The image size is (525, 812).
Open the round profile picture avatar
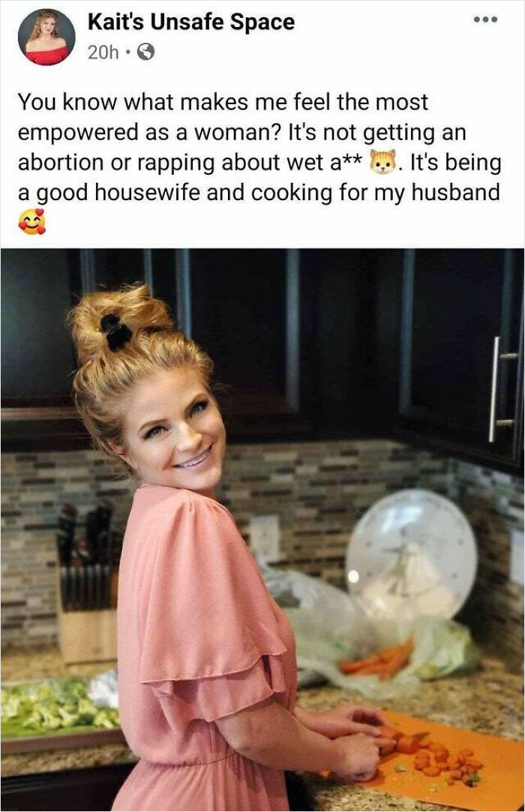point(46,37)
